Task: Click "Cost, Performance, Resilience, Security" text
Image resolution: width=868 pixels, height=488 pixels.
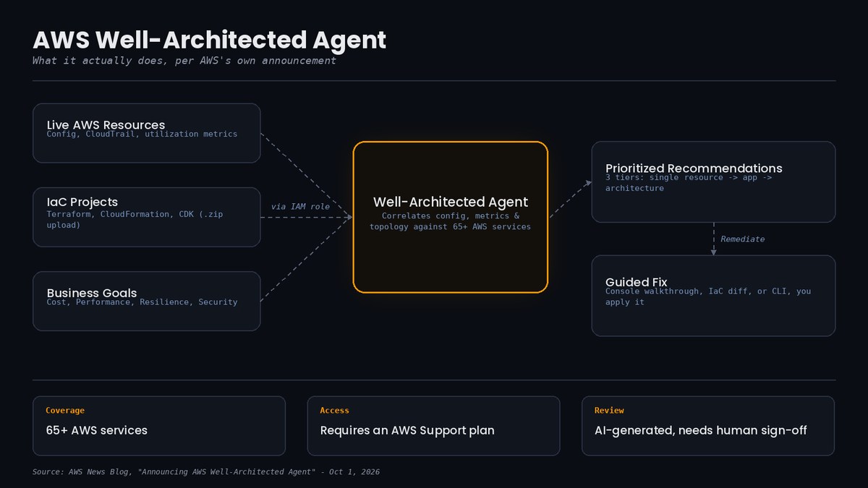Action: pos(142,302)
